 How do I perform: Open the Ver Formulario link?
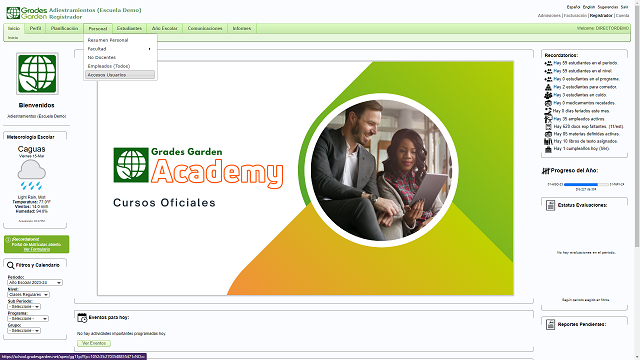pyautogui.click(x=36, y=249)
